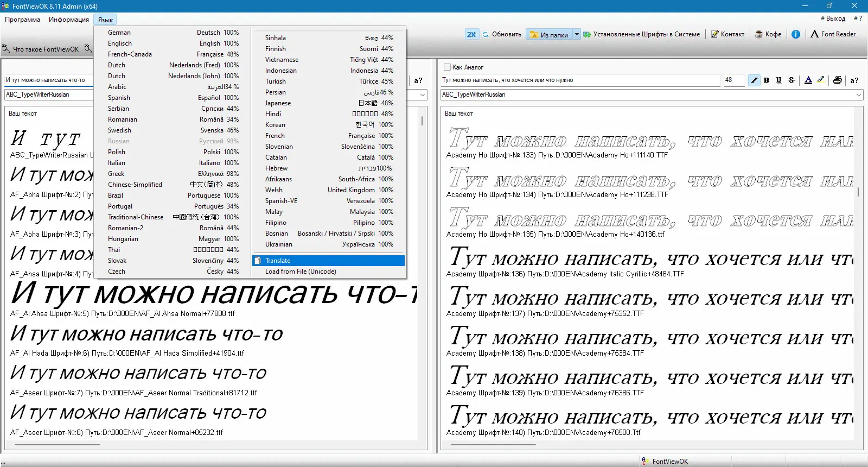Toggle strikethrough in right panel toolbar
The image size is (868, 467).
pyautogui.click(x=792, y=80)
